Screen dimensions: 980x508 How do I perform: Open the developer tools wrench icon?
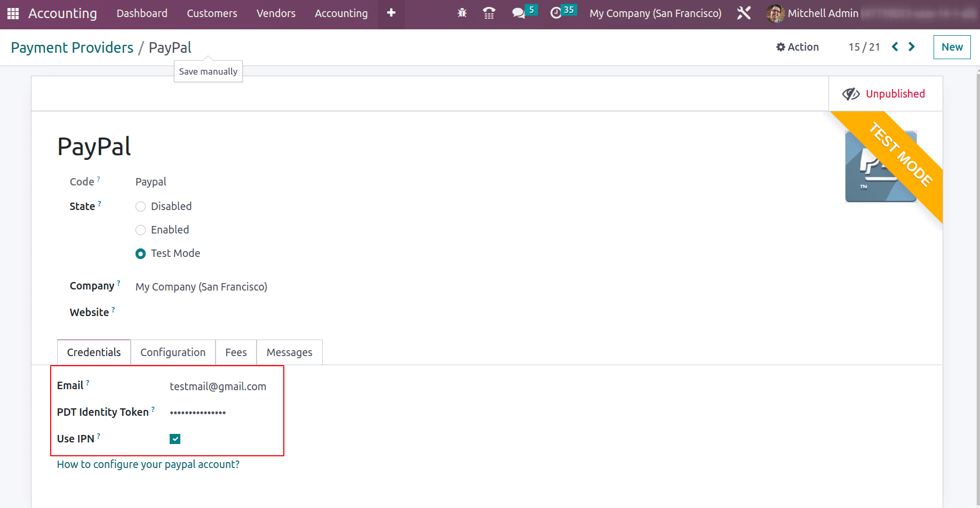pyautogui.click(x=744, y=13)
